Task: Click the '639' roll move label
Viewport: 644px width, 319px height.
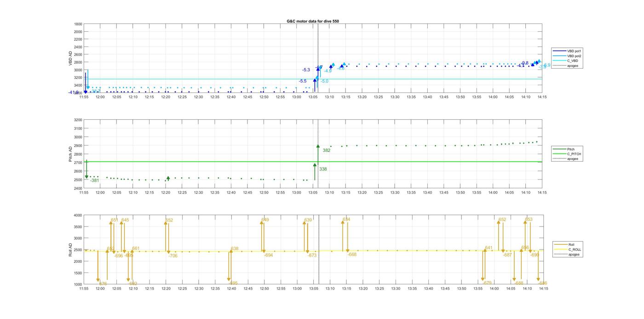Action: point(308,220)
